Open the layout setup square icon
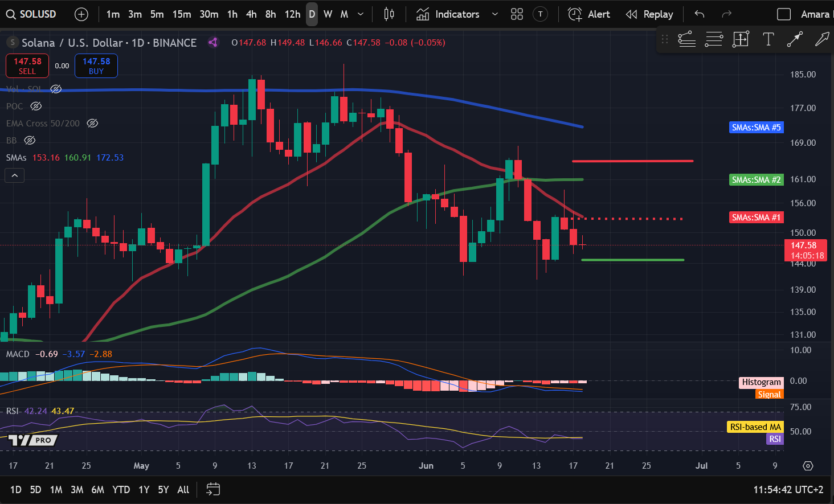834x504 pixels. (784, 14)
